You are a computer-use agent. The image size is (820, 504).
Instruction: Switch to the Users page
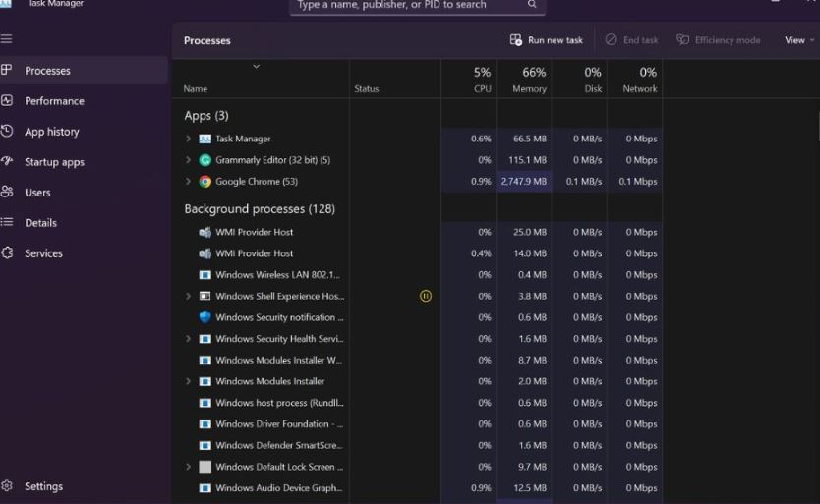[85, 192]
